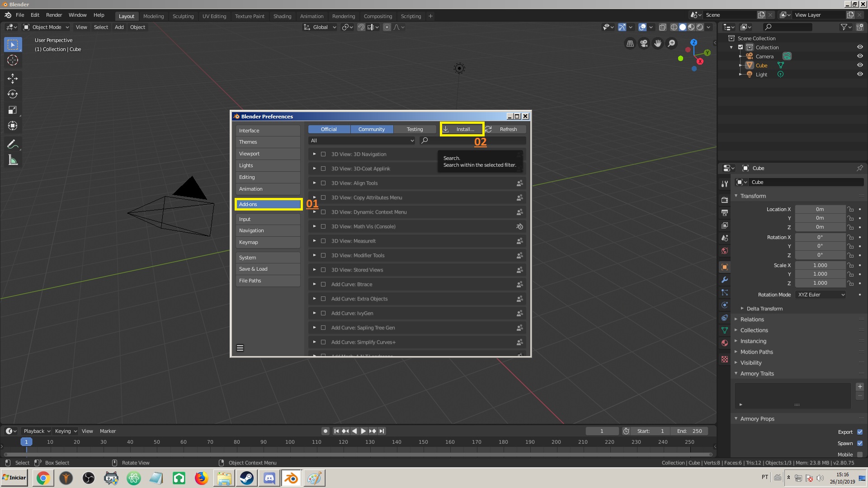The image size is (868, 488).
Task: Select the Annotate pencil tool
Action: tap(13, 144)
